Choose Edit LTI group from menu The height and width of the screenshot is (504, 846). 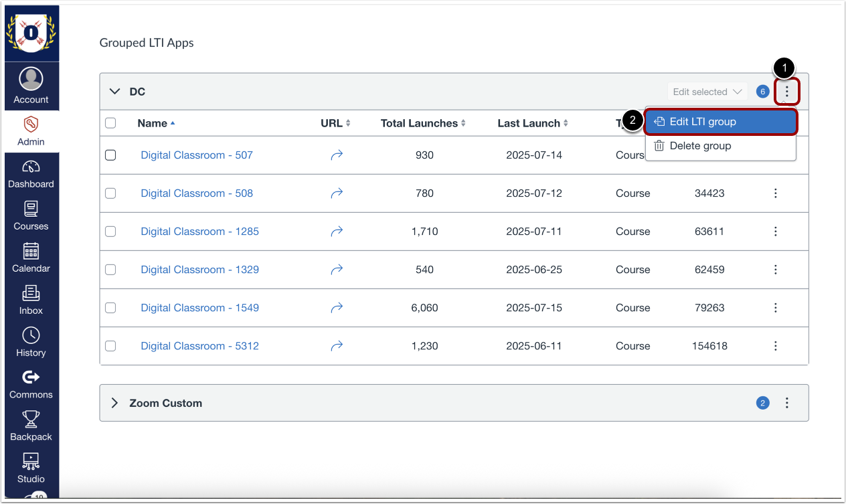click(721, 122)
